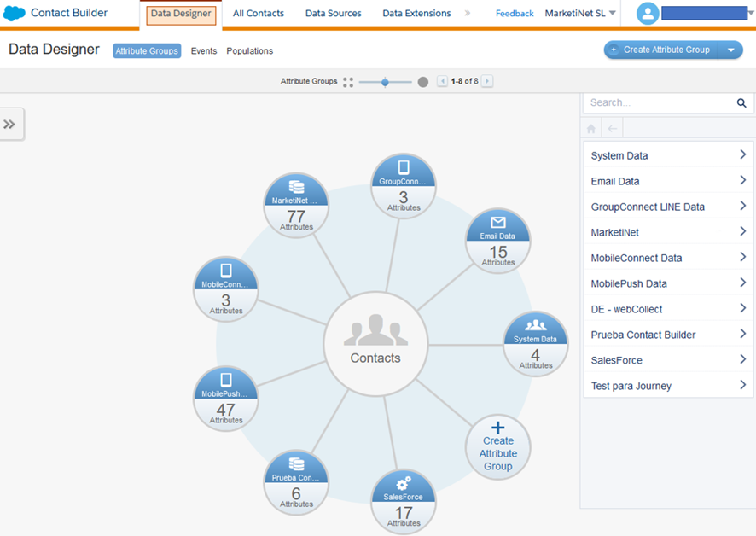Click the search magnifier icon
756x536 pixels.
coord(741,102)
